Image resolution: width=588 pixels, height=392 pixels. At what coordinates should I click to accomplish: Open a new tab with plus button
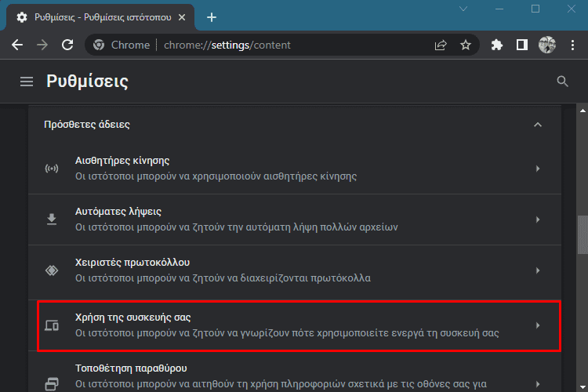click(x=212, y=17)
